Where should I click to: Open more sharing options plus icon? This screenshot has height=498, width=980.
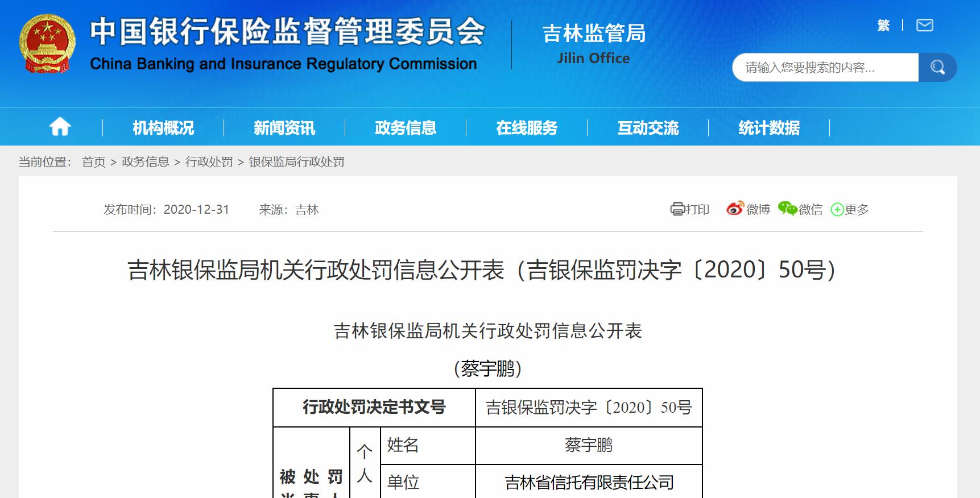click(x=837, y=210)
